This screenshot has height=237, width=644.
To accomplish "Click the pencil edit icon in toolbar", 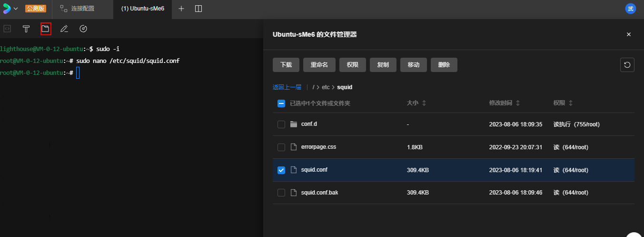I will pos(64,29).
